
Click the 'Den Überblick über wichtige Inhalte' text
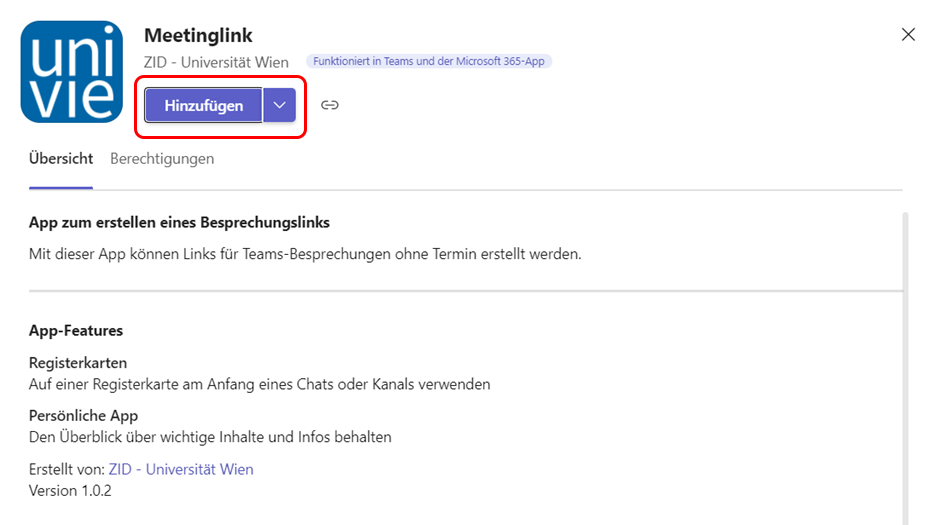tap(210, 437)
